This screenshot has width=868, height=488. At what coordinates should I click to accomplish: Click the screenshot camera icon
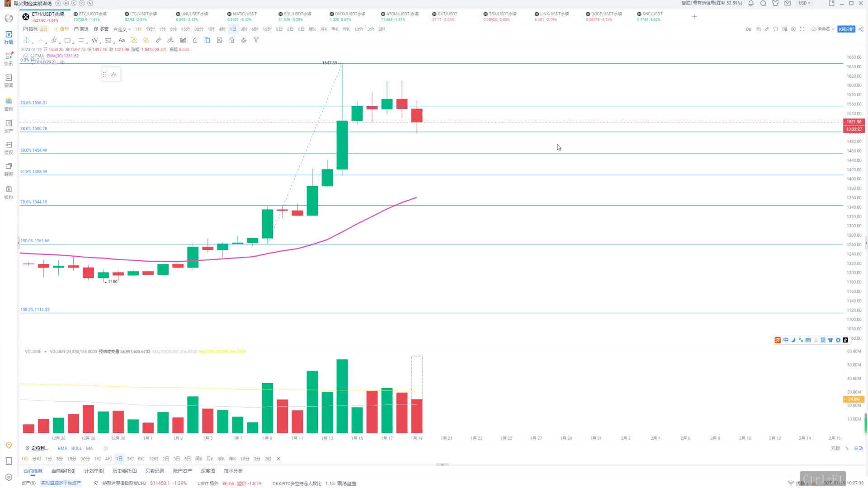[x=758, y=29]
